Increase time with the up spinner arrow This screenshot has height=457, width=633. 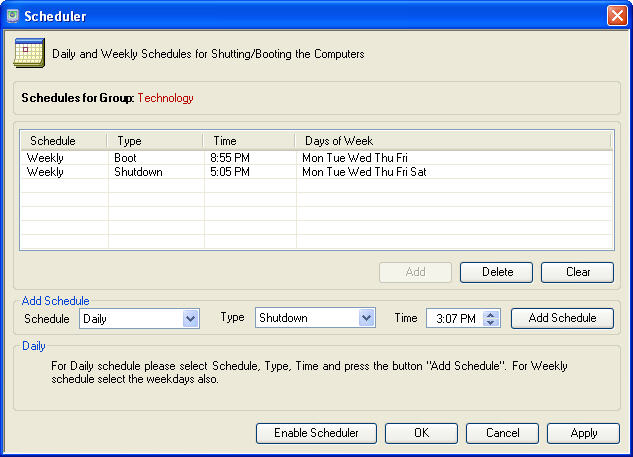point(491,314)
